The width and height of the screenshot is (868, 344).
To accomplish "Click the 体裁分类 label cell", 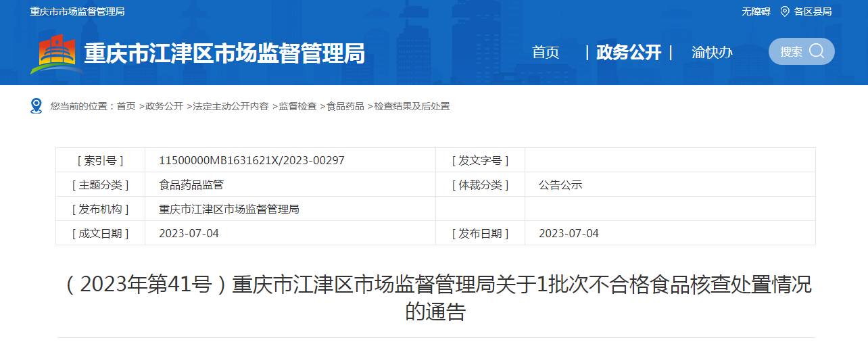I will pos(480,185).
